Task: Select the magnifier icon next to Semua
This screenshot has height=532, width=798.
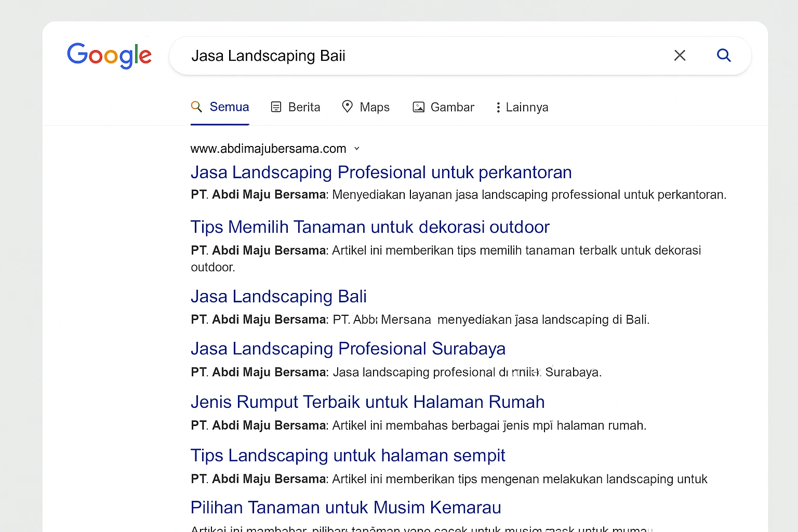Action: (196, 107)
